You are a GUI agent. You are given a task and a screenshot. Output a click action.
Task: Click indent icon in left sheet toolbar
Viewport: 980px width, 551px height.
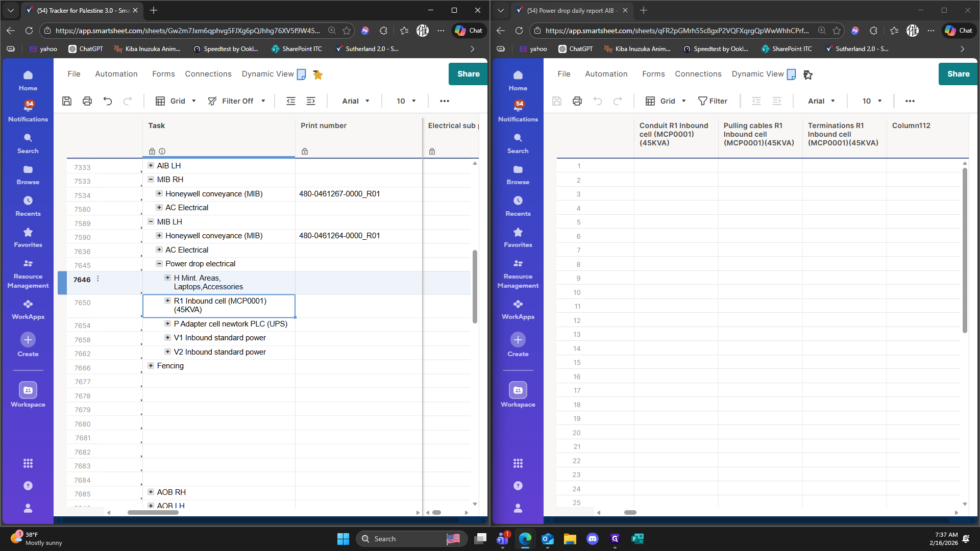pos(311,101)
